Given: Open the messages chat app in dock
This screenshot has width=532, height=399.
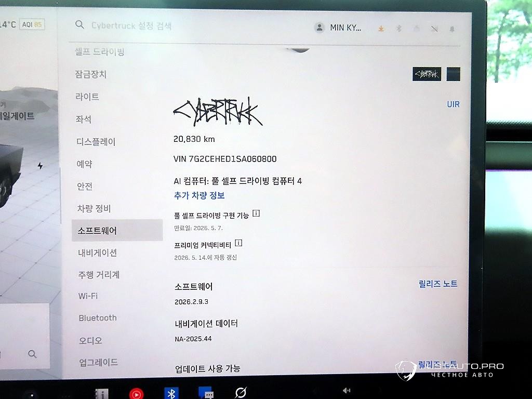Looking at the screenshot, I should [x=206, y=393].
